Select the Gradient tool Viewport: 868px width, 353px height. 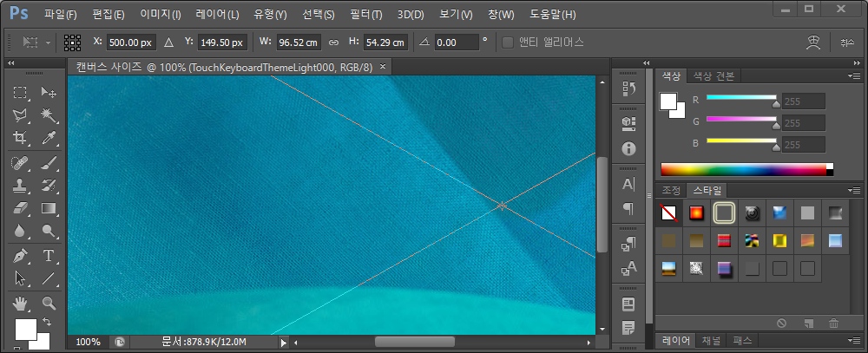click(x=49, y=207)
